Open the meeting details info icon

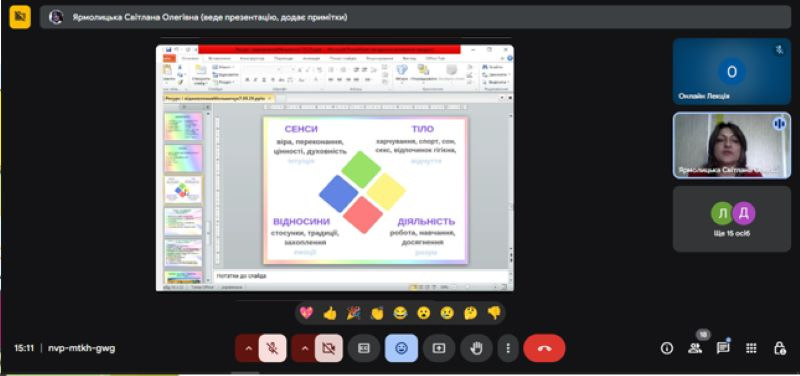tap(666, 348)
